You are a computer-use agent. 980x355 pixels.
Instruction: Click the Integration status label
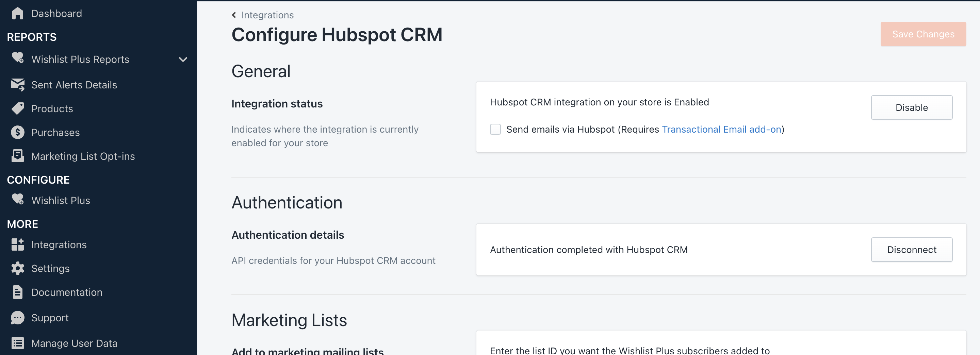coord(277,104)
